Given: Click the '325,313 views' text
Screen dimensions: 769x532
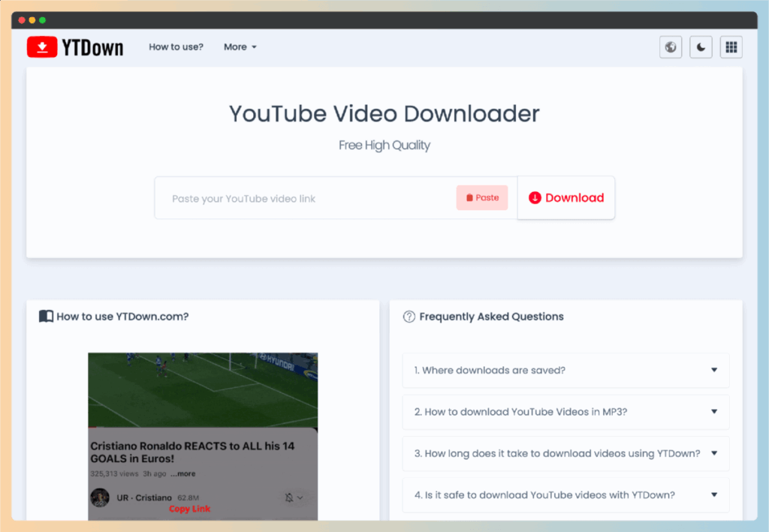Looking at the screenshot, I should pos(114,473).
